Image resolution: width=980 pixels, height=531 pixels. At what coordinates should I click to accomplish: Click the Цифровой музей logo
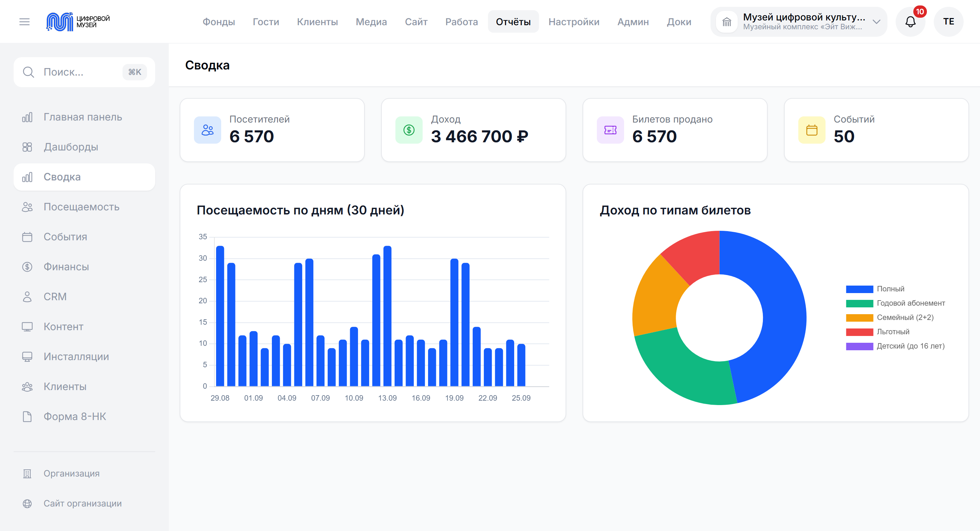click(78, 22)
